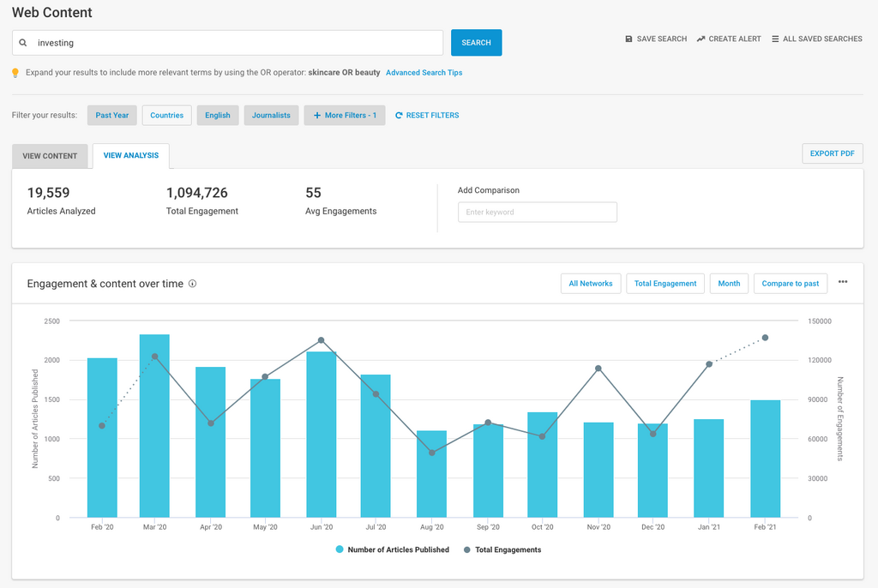Viewport: 878px width, 588px height.
Task: Expand the All Networks dropdown
Action: click(x=591, y=284)
